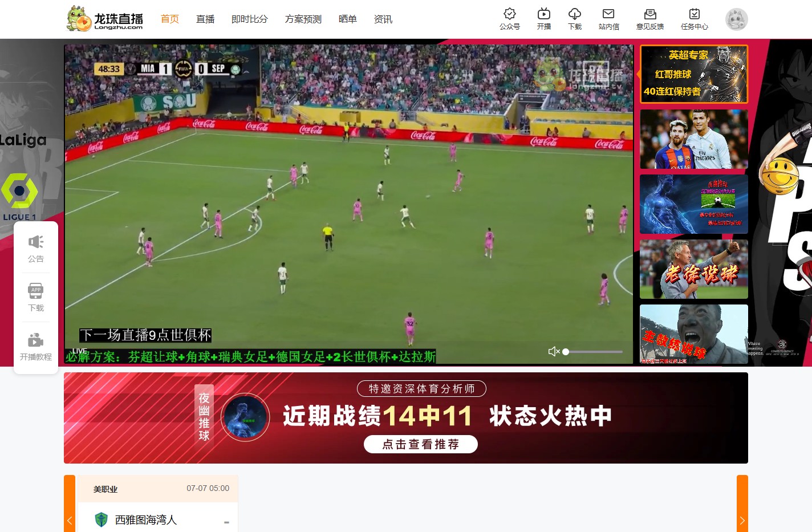Click the 西雅图海湾人 team crest
812x532 pixels.
101,519
